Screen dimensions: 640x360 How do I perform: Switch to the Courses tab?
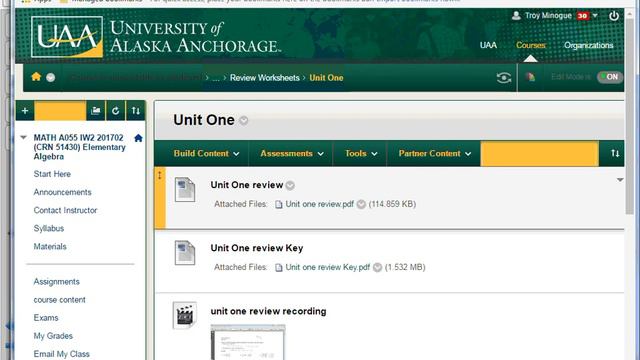531,45
